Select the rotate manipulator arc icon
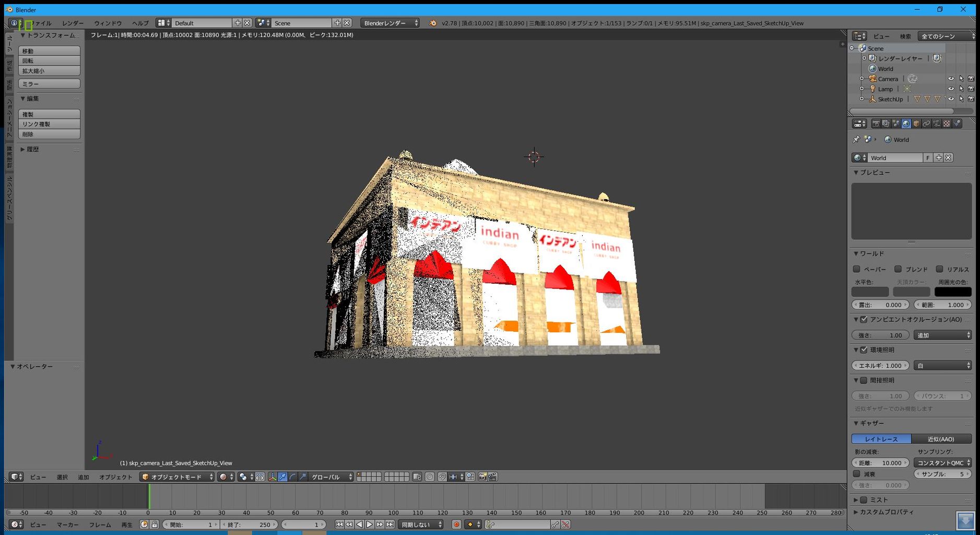 [x=293, y=477]
